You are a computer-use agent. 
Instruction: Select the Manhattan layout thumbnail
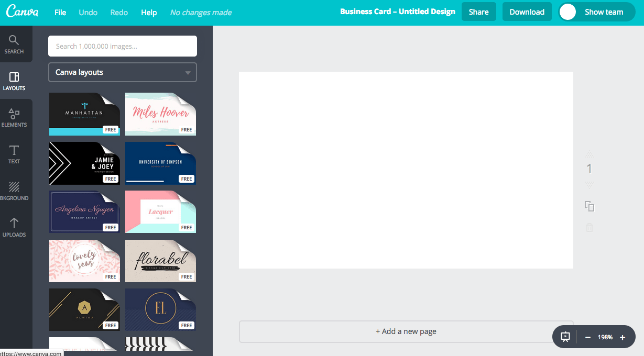[84, 114]
